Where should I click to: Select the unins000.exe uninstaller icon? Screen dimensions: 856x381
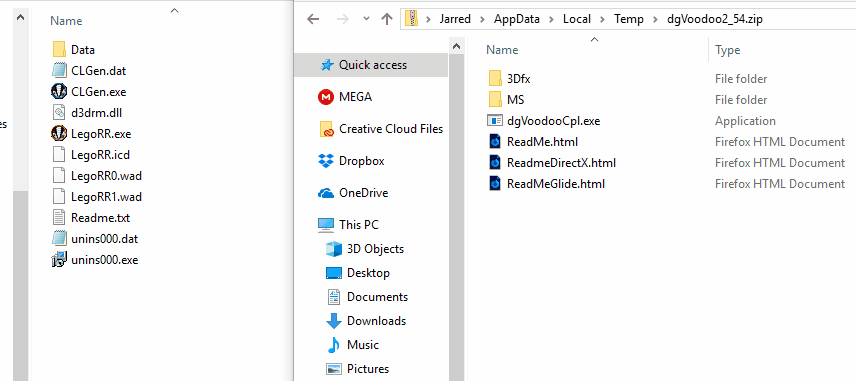tap(59, 259)
